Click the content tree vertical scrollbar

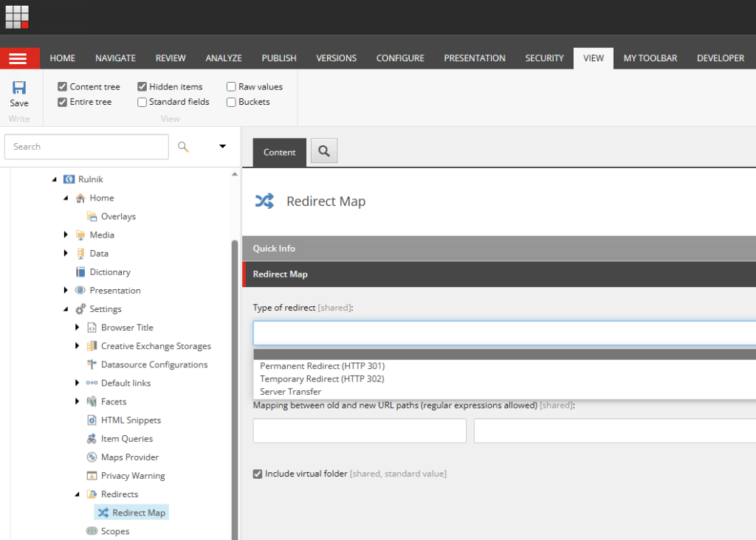click(x=235, y=369)
